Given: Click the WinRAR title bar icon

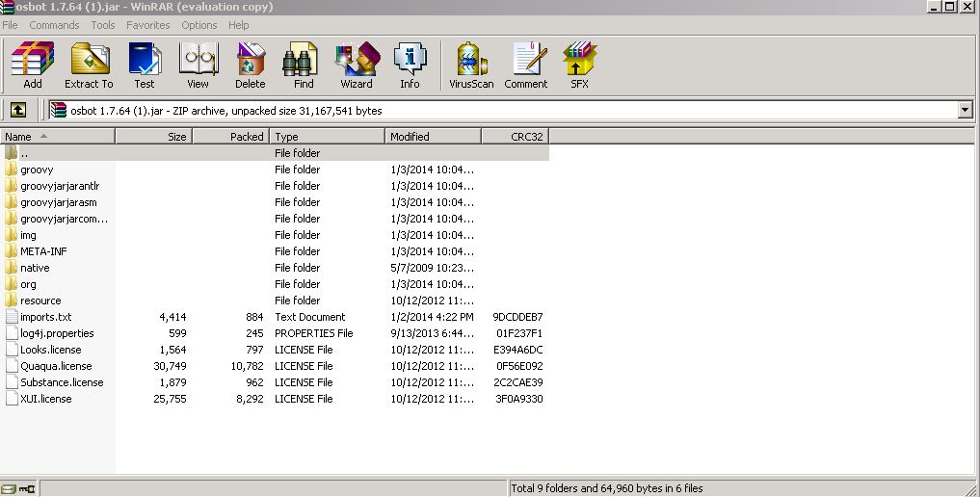Looking at the screenshot, I should tap(7, 7).
